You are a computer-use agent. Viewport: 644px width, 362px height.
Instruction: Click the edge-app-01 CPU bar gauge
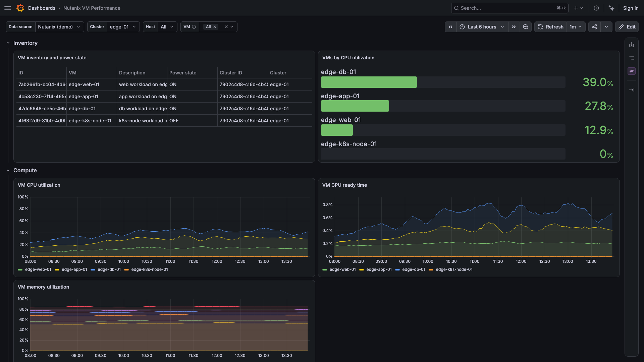[x=443, y=106]
